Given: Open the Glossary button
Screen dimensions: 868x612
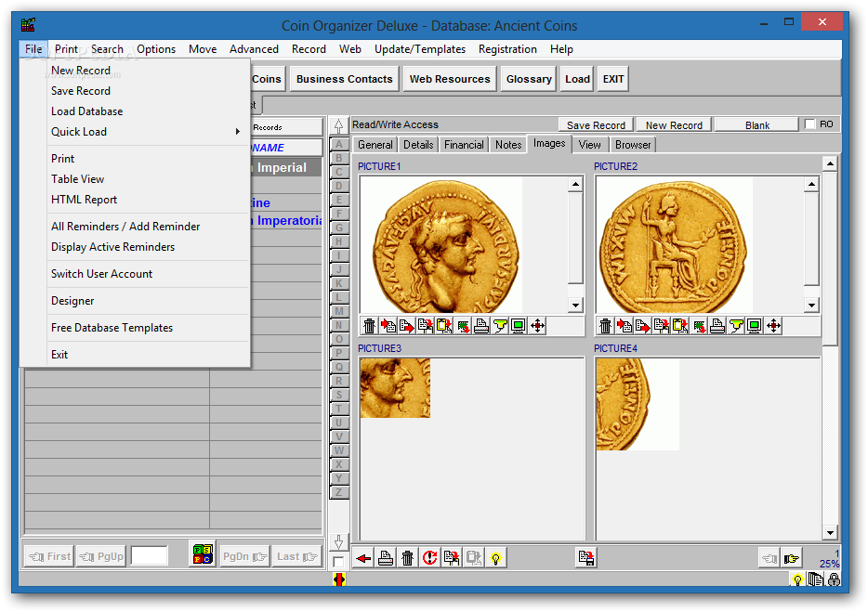Looking at the screenshot, I should coord(529,79).
